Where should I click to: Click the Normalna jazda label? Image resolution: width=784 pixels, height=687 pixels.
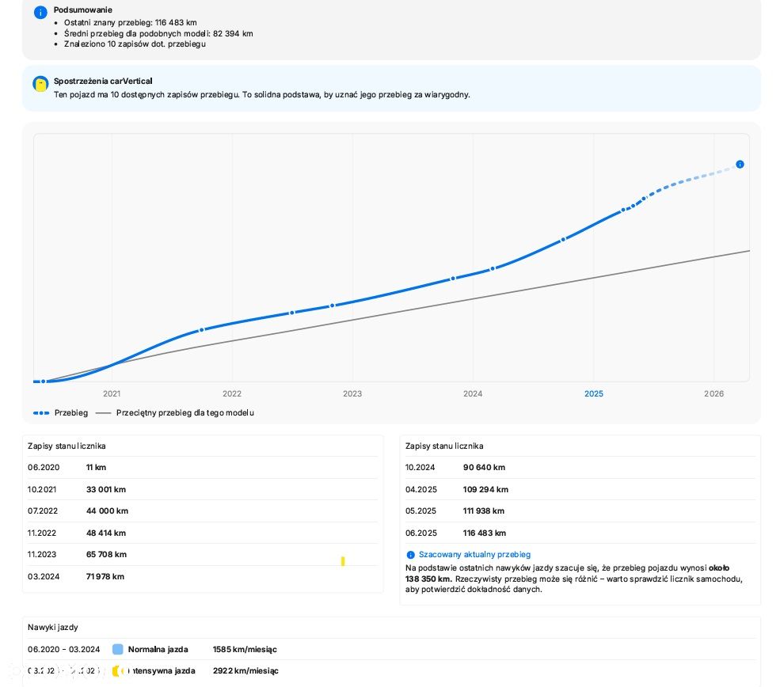tap(158, 650)
